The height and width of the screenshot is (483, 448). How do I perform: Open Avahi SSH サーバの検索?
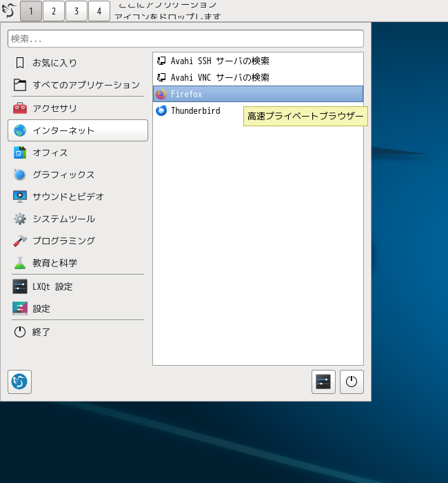click(219, 61)
